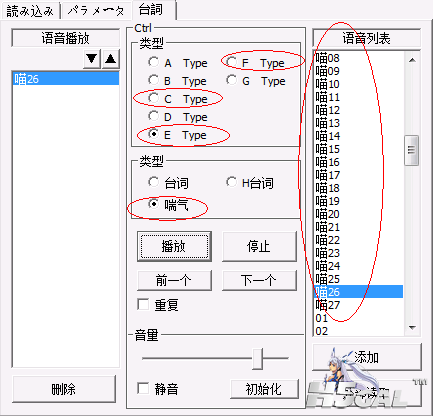Screen dimensions: 433x416
Task: Move selected voice up with the up arrow
Action: (111, 59)
